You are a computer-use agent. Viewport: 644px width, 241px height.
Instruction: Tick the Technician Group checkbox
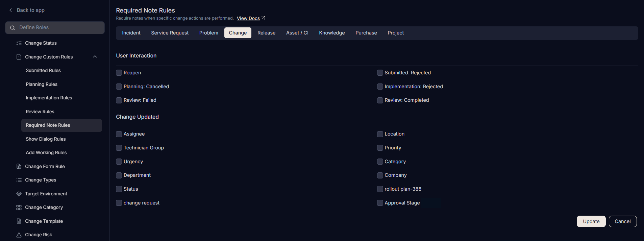click(119, 148)
